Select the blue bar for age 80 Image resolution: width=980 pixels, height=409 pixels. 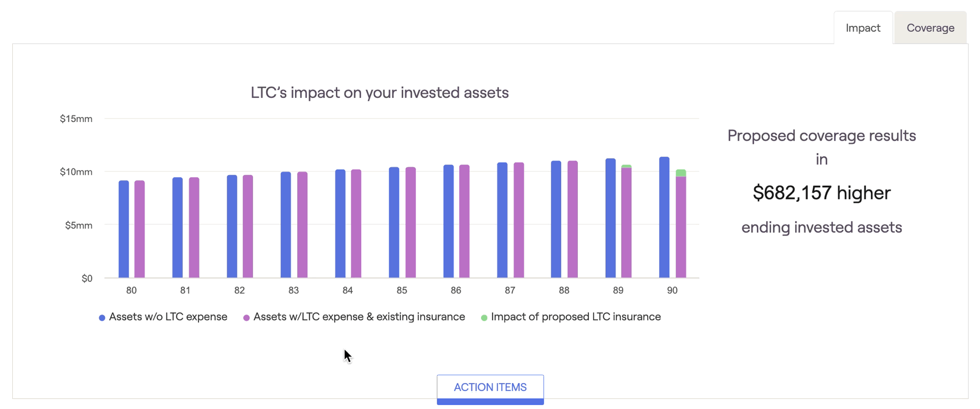pos(123,229)
